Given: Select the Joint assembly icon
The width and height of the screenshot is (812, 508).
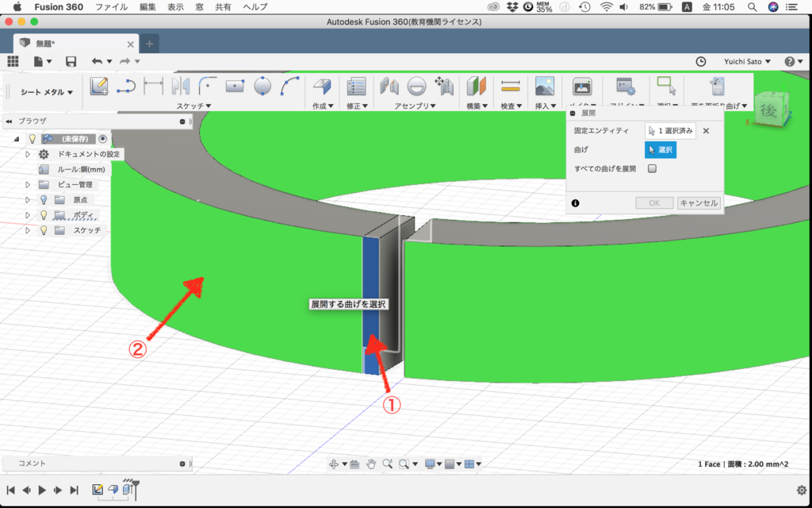Looking at the screenshot, I should pyautogui.click(x=416, y=86).
